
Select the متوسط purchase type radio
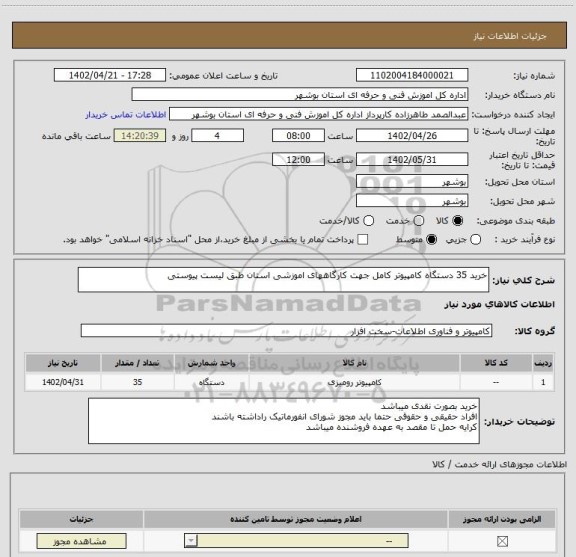pyautogui.click(x=431, y=240)
